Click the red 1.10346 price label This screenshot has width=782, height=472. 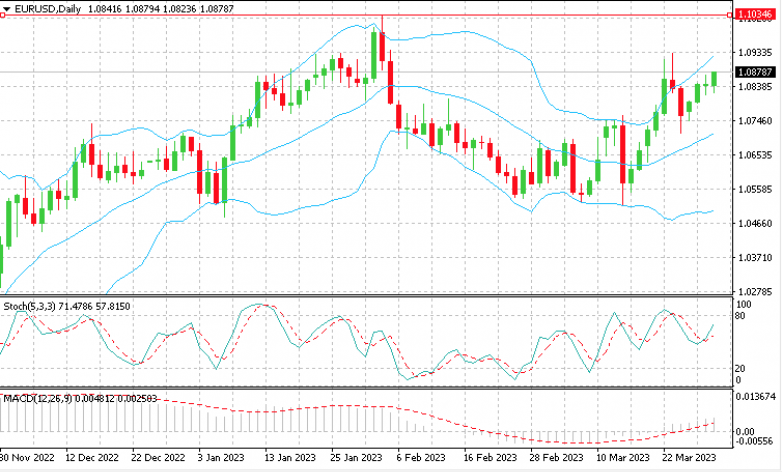pyautogui.click(x=755, y=14)
